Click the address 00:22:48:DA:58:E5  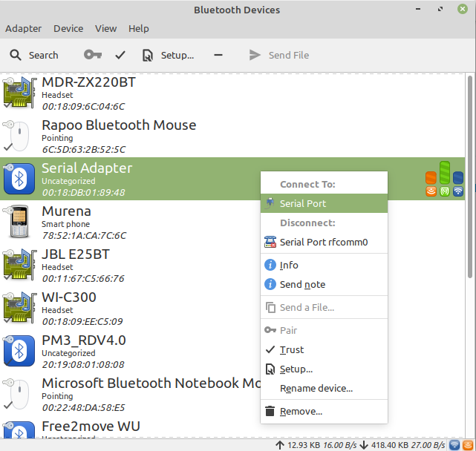[83, 408]
